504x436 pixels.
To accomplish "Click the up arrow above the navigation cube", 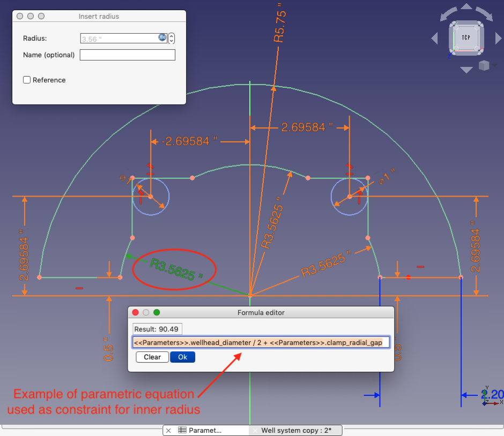I will [x=466, y=5].
